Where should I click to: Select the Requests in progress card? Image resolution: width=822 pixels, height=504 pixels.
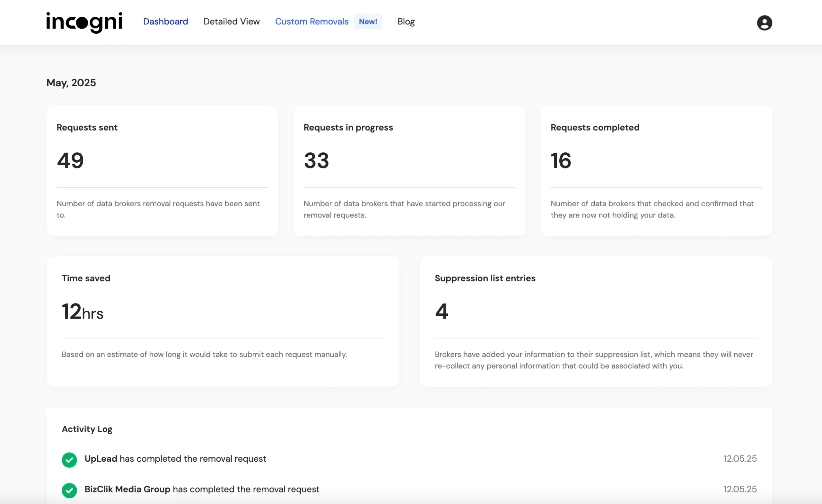(409, 171)
